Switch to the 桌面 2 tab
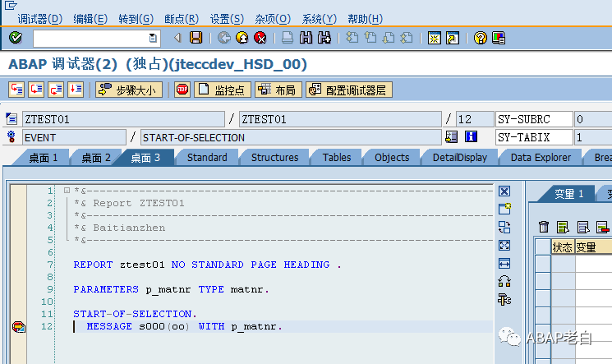Image resolution: width=612 pixels, height=364 pixels. click(x=95, y=158)
